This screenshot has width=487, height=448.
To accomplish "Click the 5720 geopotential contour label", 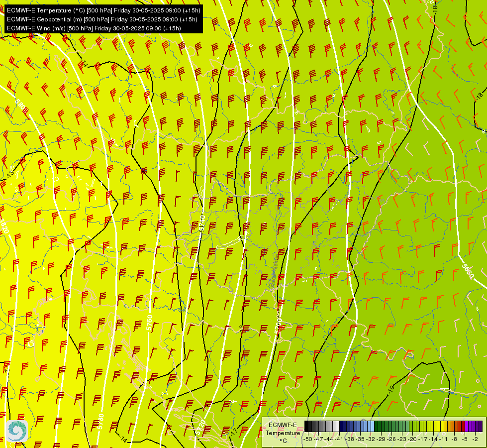I will (x=200, y=427).
